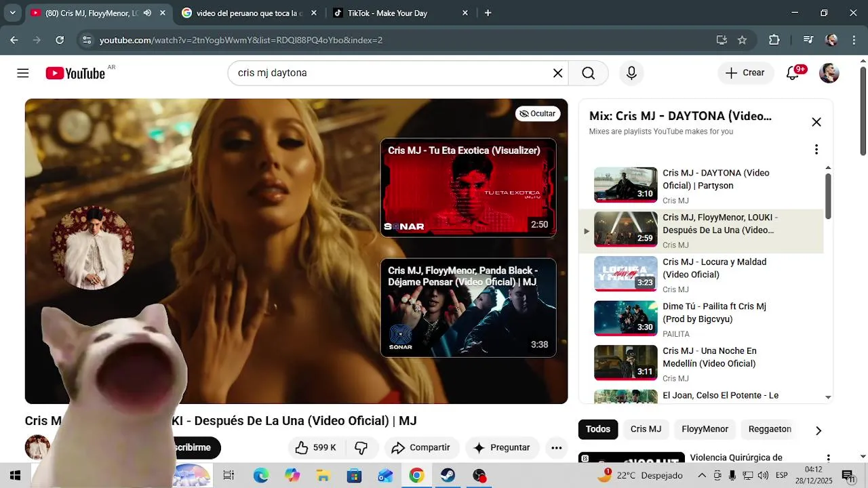Switch to the TikTok tab
This screenshot has height=488, width=868.
400,13
